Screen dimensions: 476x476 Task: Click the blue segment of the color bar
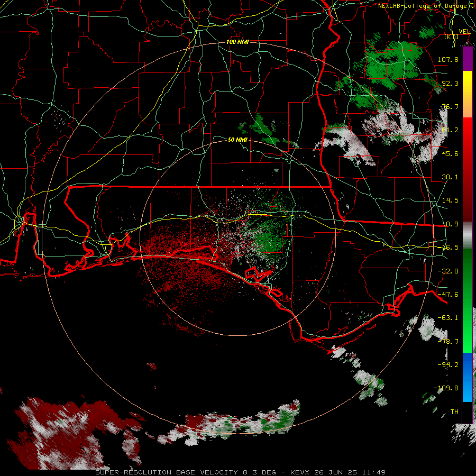(x=467, y=377)
